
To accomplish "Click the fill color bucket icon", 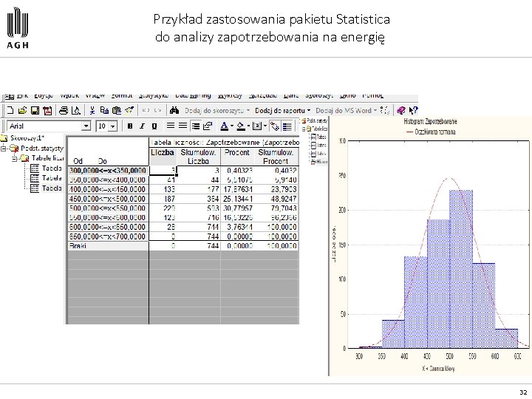I will 241,126.
